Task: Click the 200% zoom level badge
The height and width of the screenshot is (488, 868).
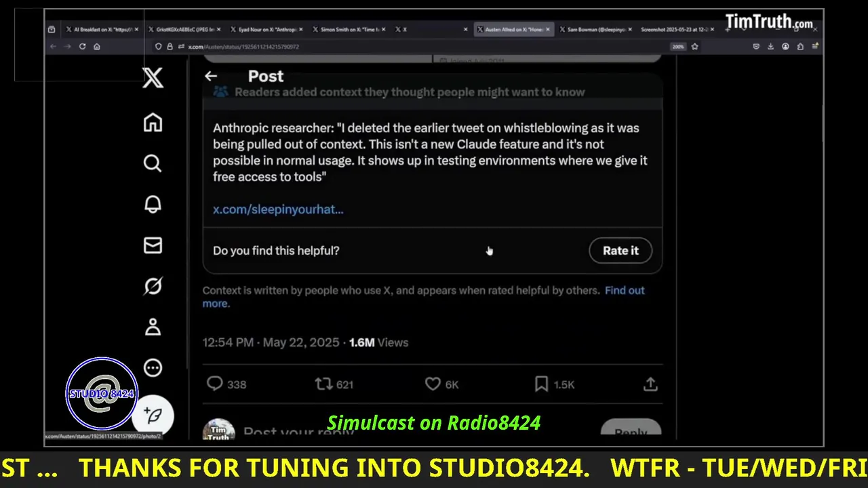Action: 677,47
